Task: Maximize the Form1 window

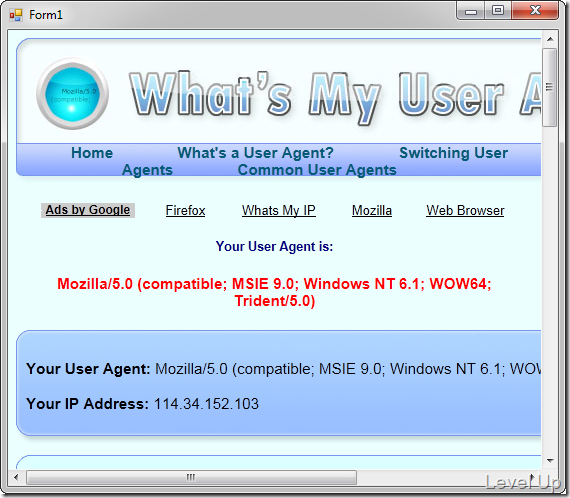Action: [498, 10]
